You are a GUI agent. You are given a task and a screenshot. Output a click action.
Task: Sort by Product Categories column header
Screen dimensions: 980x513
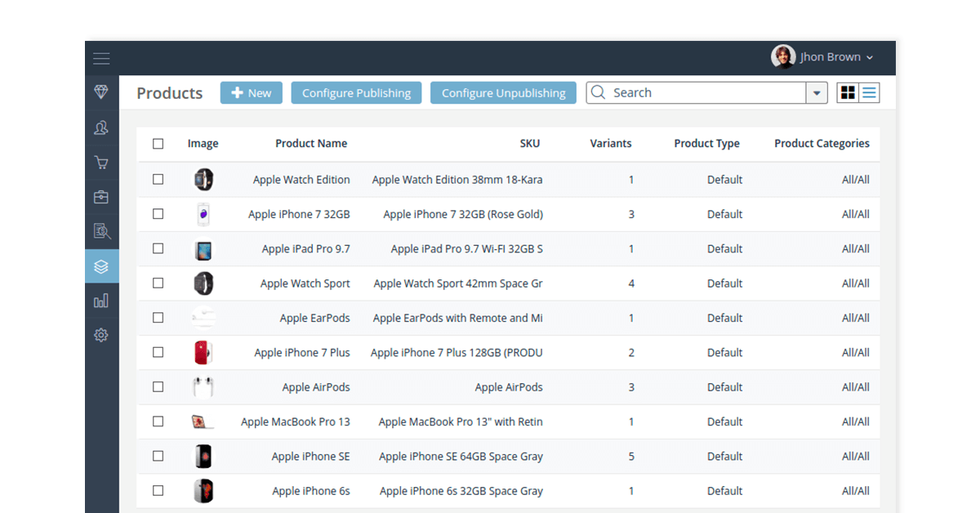(x=822, y=144)
